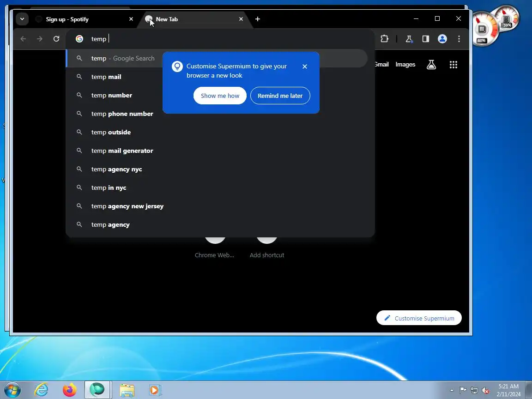Choose the 'temp mail' suggestion
532x399 pixels.
pyautogui.click(x=217, y=77)
